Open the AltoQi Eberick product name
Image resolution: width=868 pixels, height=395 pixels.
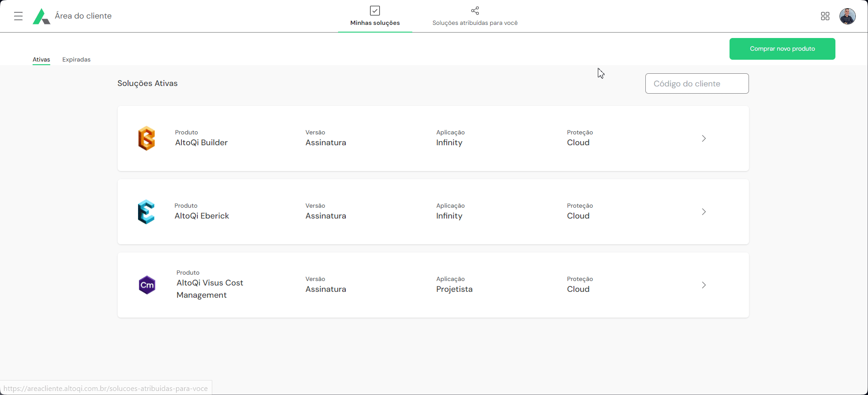tap(202, 216)
